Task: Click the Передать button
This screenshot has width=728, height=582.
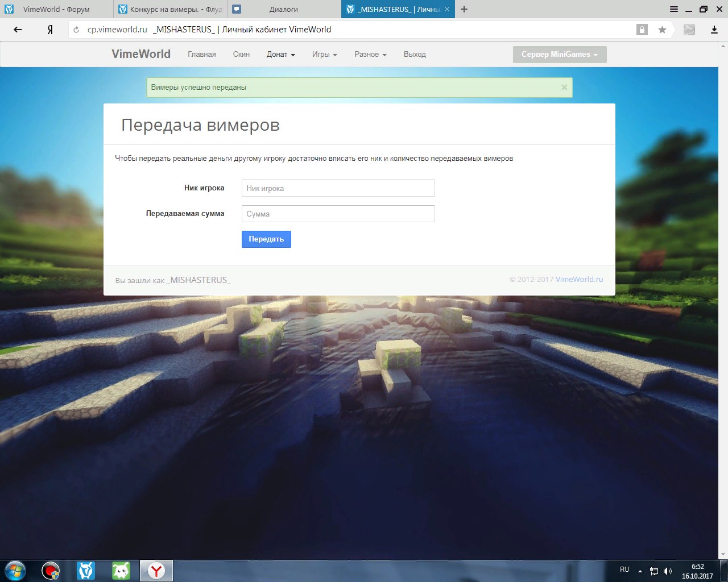Action: [266, 239]
